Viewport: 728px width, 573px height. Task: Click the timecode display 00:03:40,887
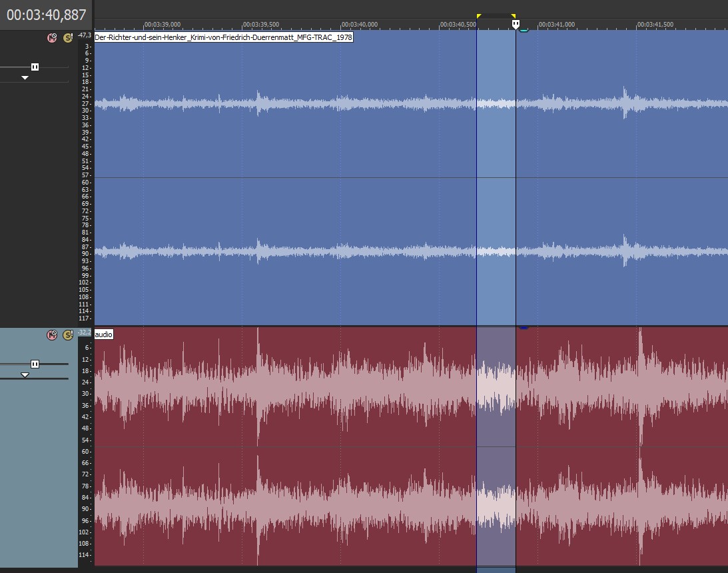46,15
